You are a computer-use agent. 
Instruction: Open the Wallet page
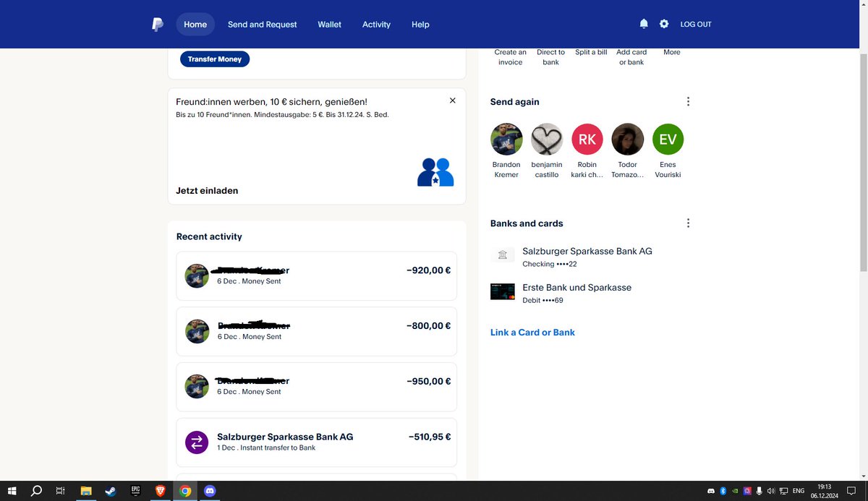(329, 25)
